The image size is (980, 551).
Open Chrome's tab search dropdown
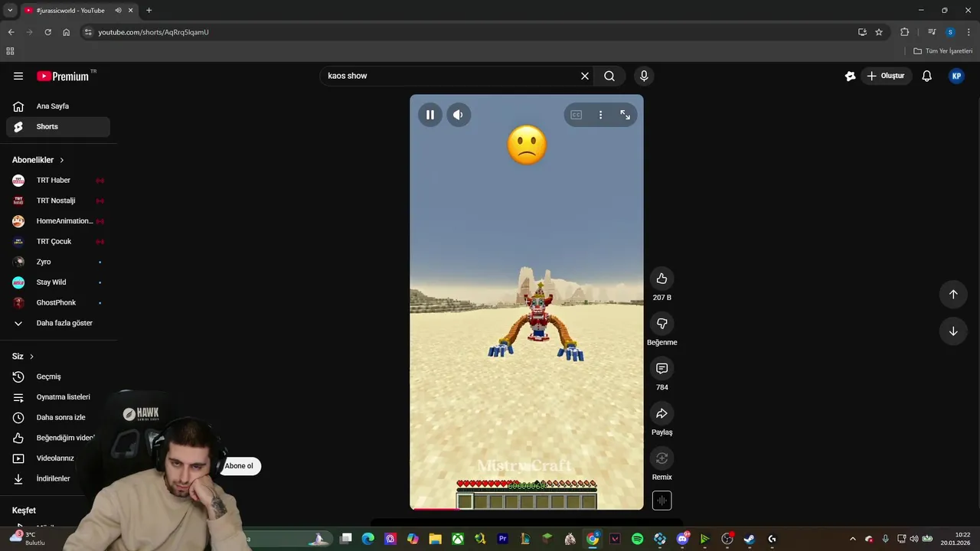[10, 11]
